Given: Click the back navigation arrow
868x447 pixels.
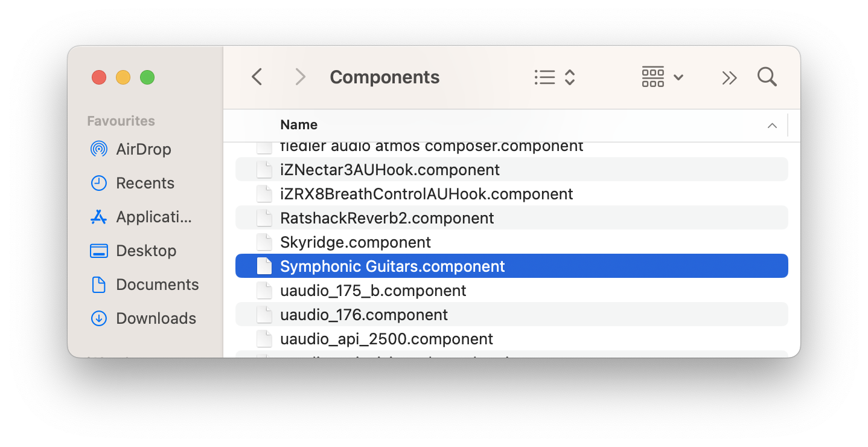Looking at the screenshot, I should (x=257, y=77).
